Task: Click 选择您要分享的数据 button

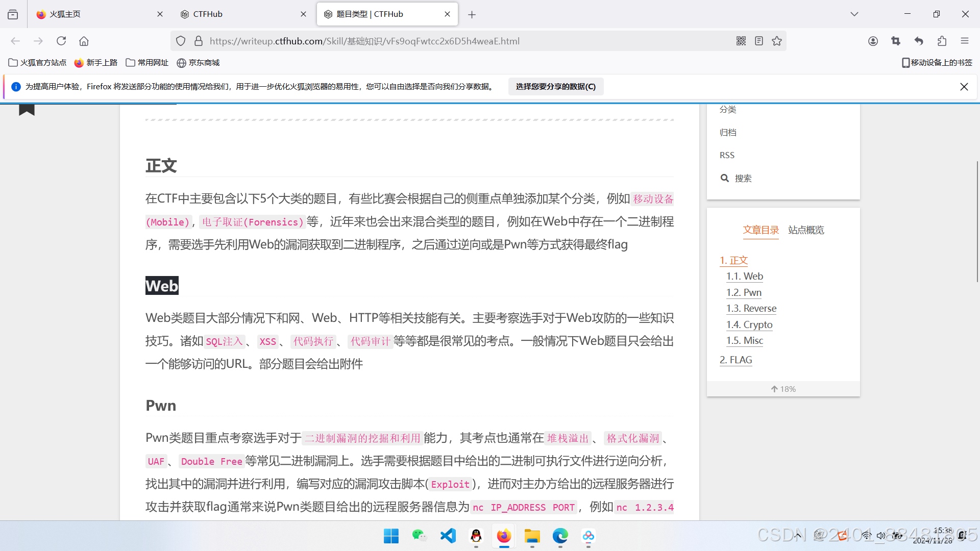Action: tap(555, 87)
